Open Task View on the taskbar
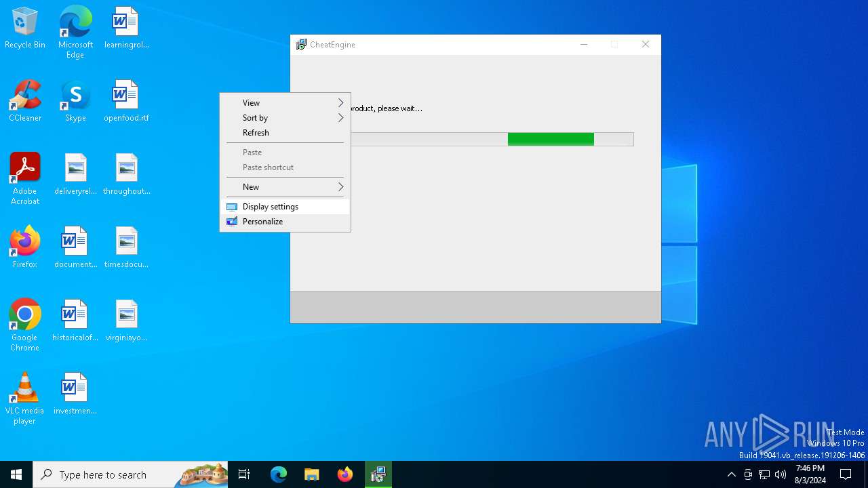 point(244,474)
